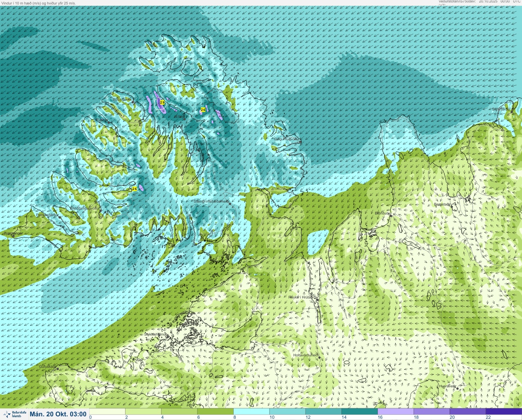Click the 10–12 m/s legend color band
The width and height of the screenshot is (522, 420).
pyautogui.click(x=288, y=411)
